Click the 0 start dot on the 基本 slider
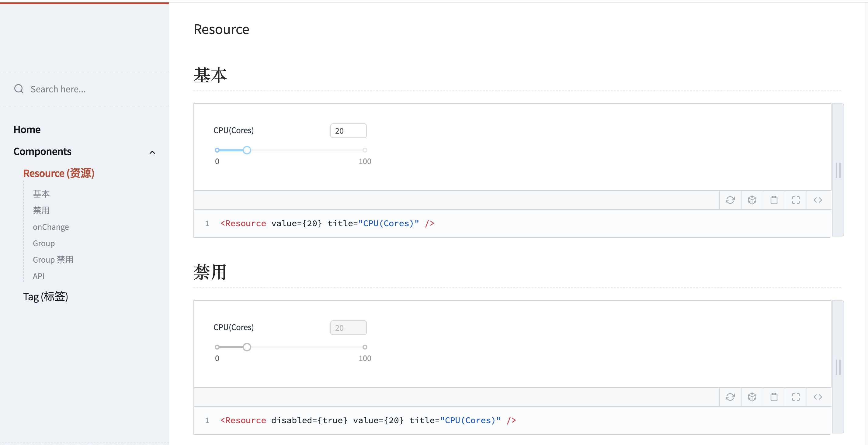The width and height of the screenshot is (868, 445). [217, 150]
